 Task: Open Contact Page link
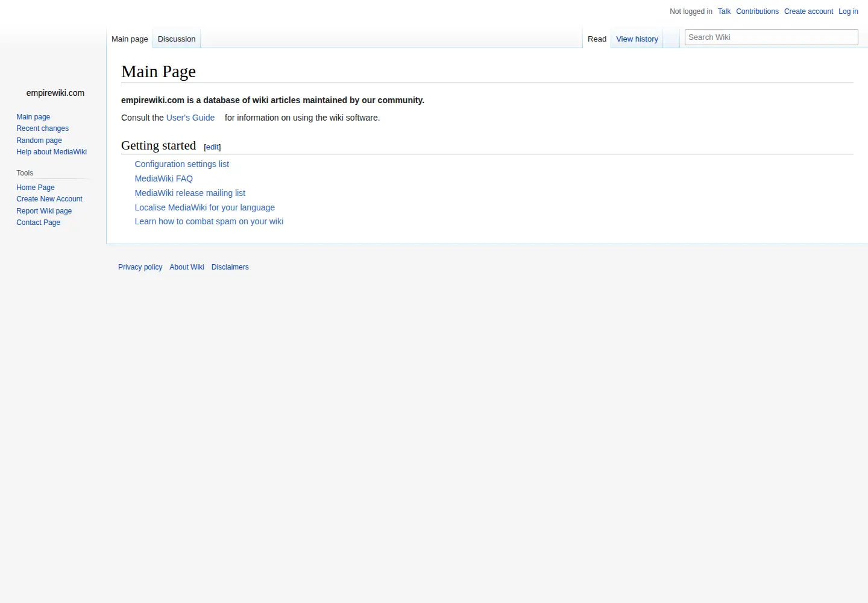pyautogui.click(x=38, y=223)
